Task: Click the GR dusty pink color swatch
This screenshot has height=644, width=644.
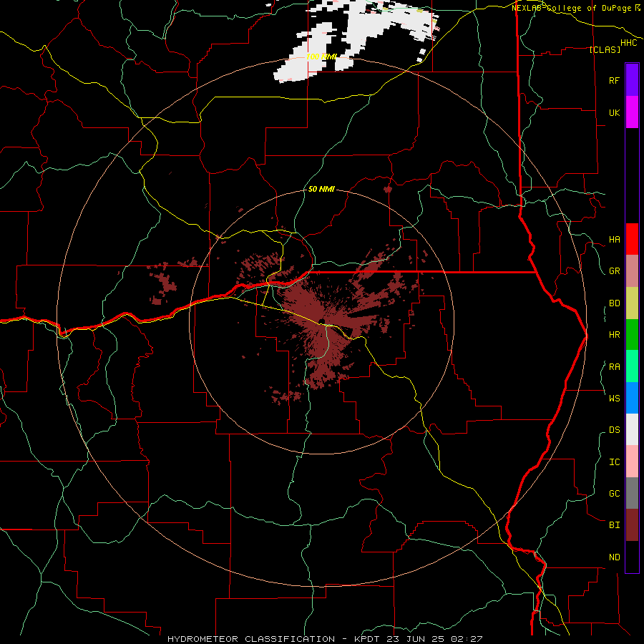Action: (x=632, y=271)
